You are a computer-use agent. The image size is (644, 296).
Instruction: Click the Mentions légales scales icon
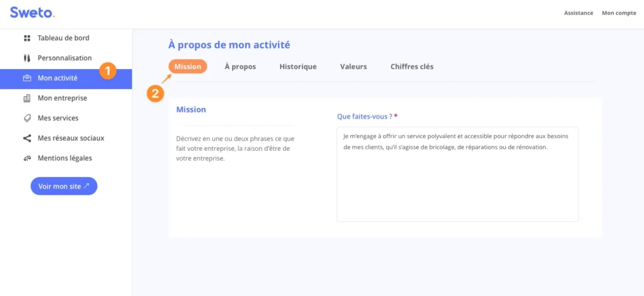[x=27, y=158]
